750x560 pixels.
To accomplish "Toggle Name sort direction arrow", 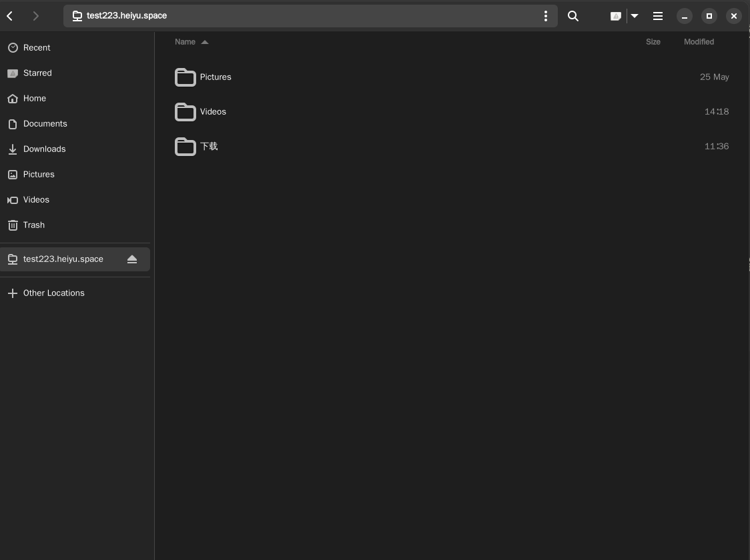I will (x=205, y=42).
